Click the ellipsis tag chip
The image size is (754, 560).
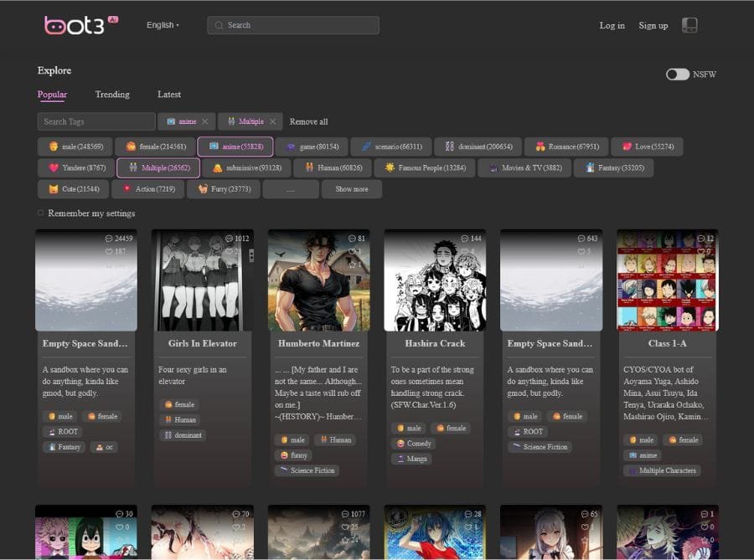[290, 189]
